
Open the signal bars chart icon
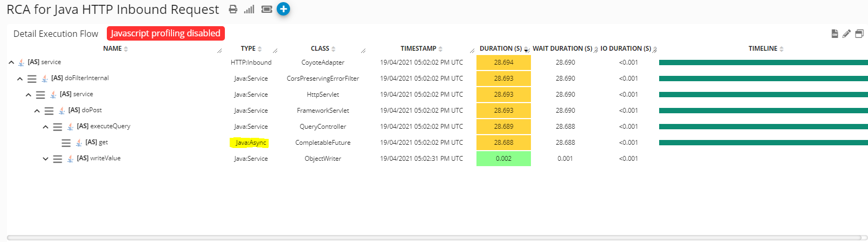(249, 9)
